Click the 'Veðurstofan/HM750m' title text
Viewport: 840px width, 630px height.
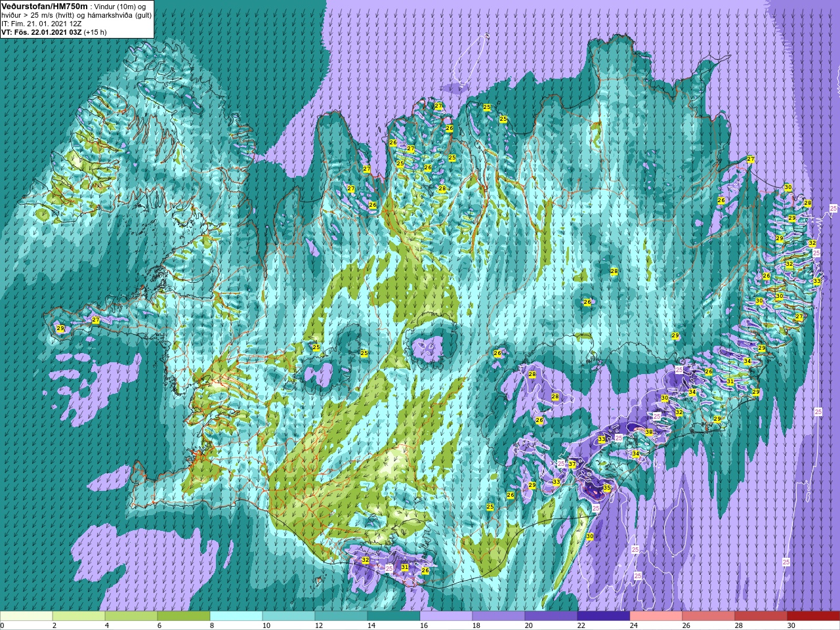[44, 6]
